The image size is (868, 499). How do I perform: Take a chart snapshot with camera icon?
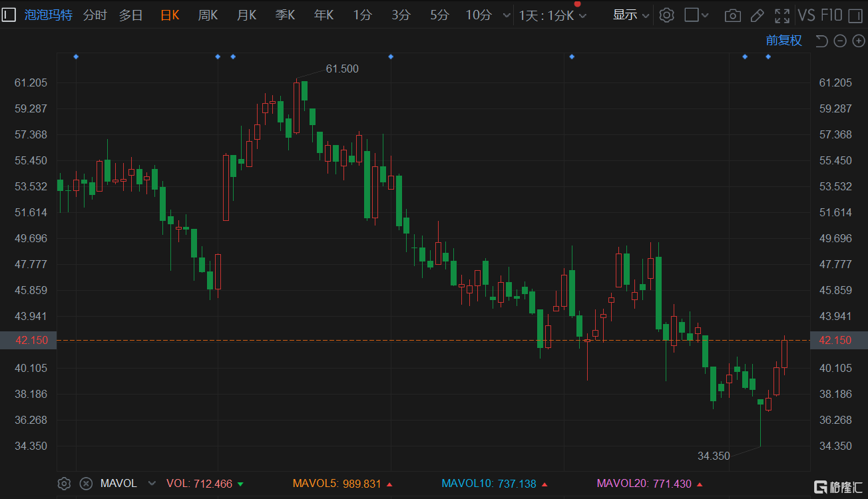732,15
